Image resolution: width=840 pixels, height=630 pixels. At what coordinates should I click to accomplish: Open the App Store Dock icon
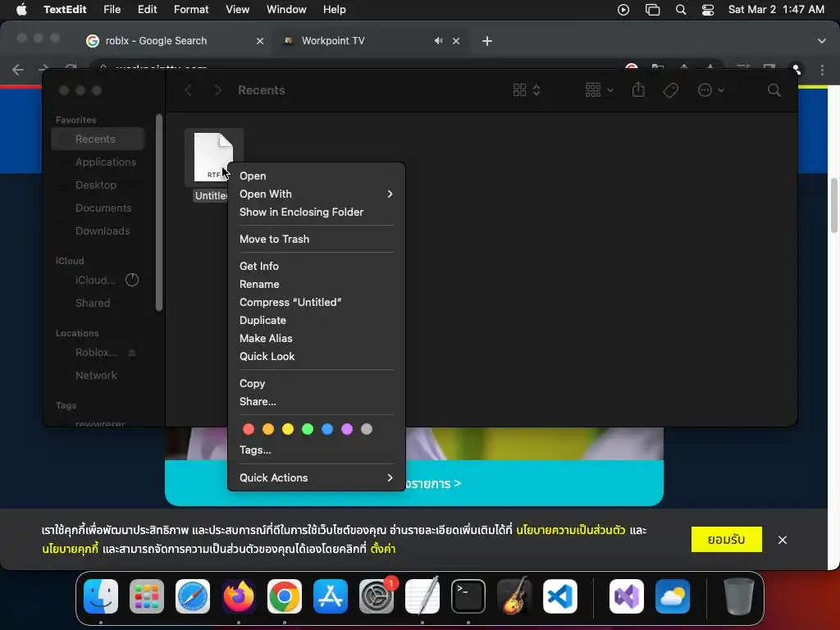click(x=331, y=596)
